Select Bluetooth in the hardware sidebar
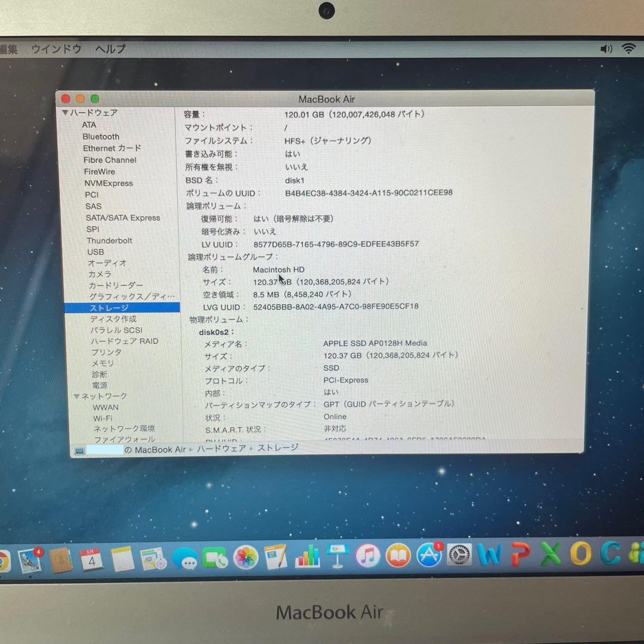Viewport: 644px width, 644px height. (101, 137)
